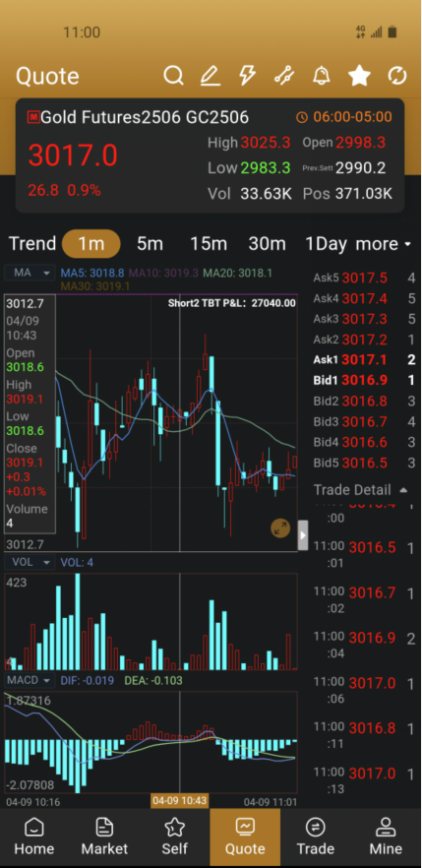
Task: Tap the trading hours 06:00-05:00
Action: pyautogui.click(x=352, y=117)
